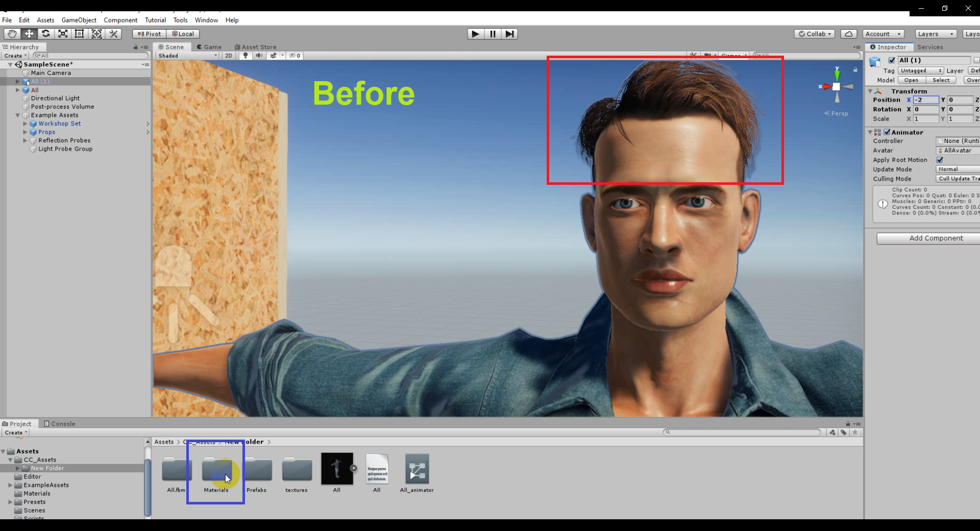Viewport: 980px width, 531px height.
Task: Select the All_animator controller asset
Action: pos(417,474)
